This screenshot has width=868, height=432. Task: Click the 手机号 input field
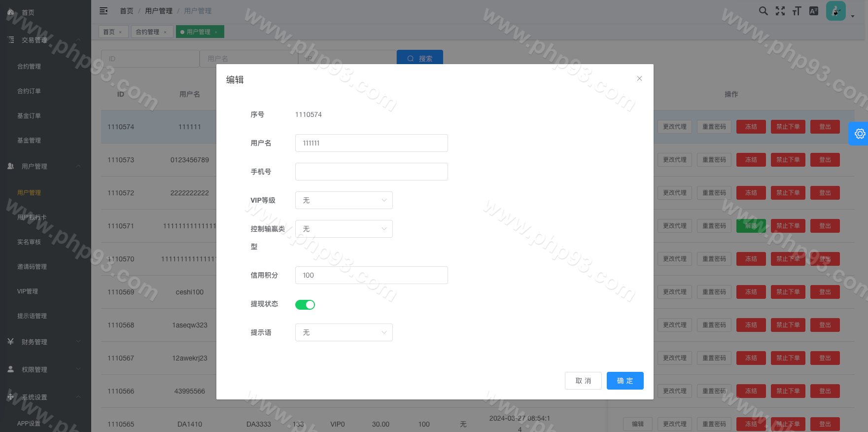click(x=371, y=172)
